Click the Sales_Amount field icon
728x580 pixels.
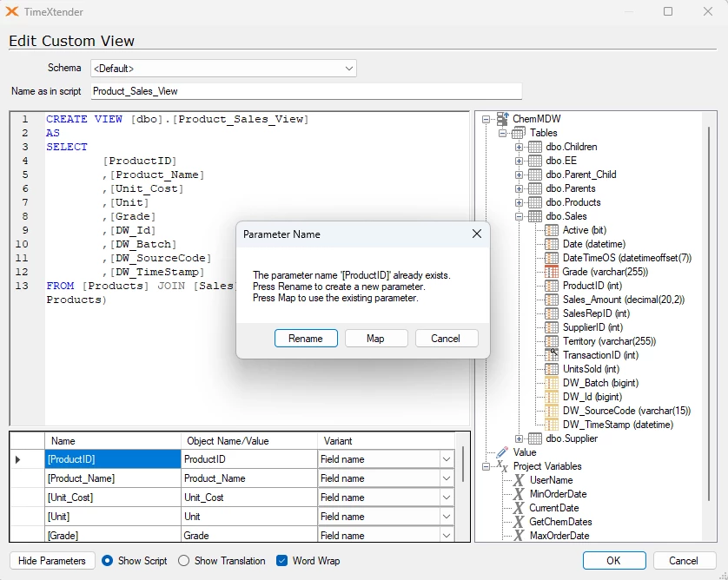click(x=552, y=300)
